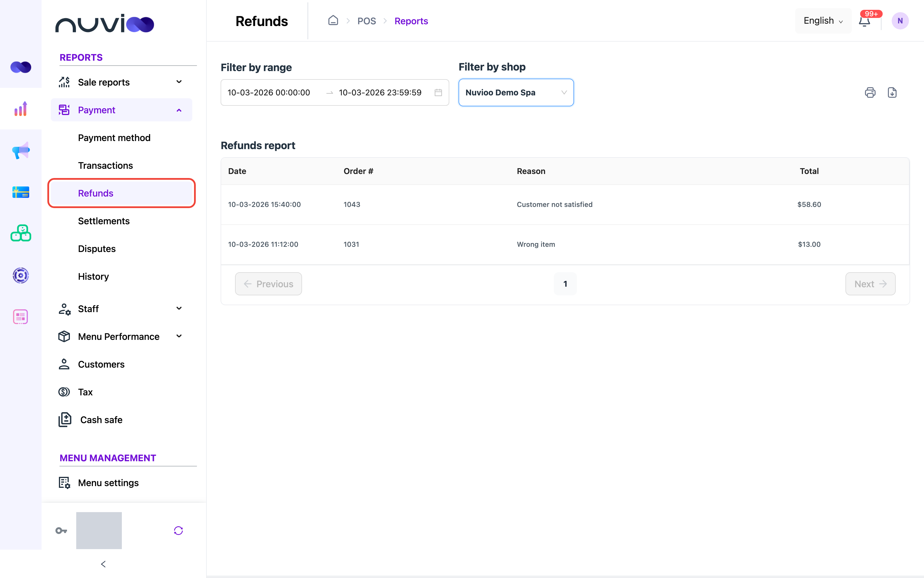Open the calendar icon in date range

438,92
